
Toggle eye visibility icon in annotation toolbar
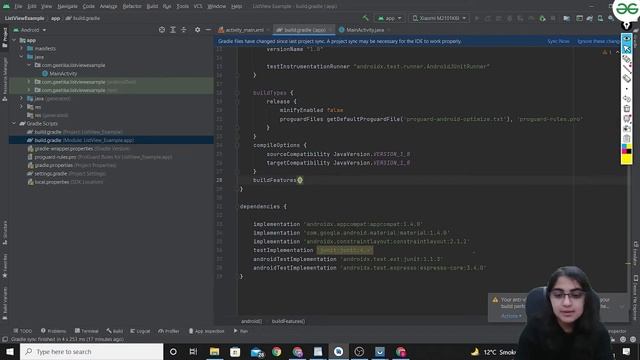point(627,38)
